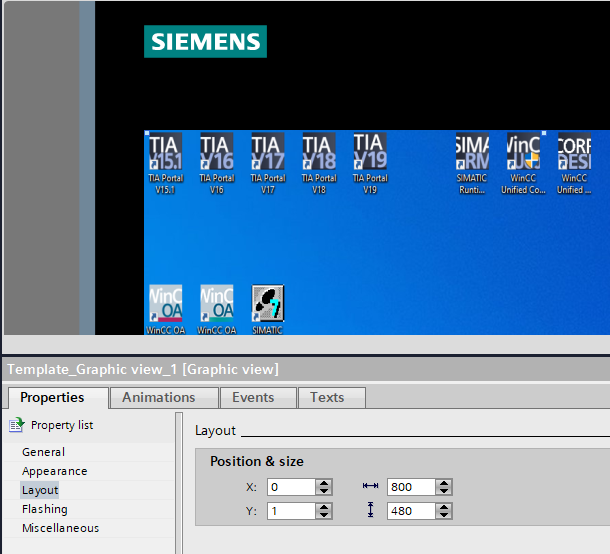Decrease the Y position with down arrow
610x554 pixels.
click(x=323, y=515)
